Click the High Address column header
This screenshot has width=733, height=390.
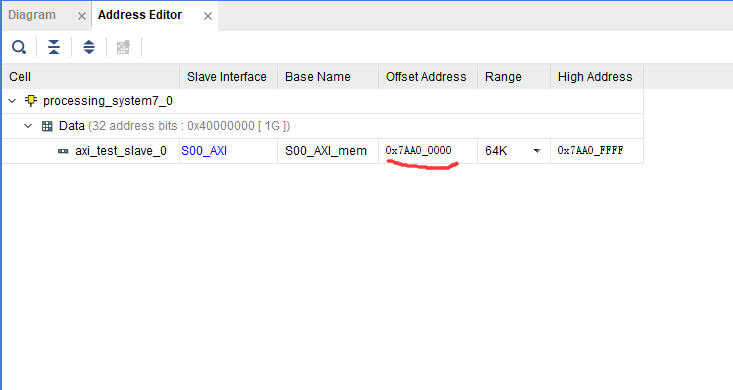coord(597,77)
